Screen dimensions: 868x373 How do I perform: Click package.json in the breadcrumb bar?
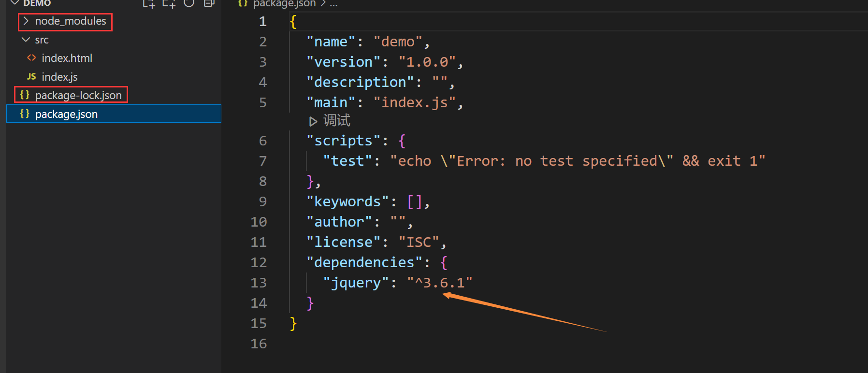[x=284, y=3]
